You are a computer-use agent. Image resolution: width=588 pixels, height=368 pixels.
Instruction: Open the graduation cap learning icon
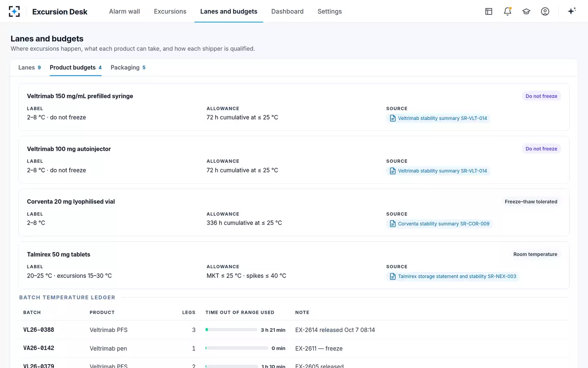pos(526,11)
